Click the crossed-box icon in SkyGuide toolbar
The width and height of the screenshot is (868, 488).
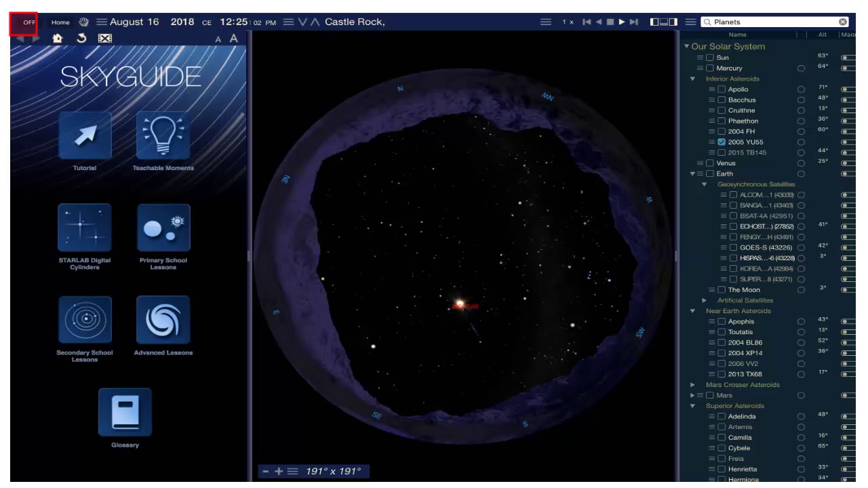click(104, 39)
